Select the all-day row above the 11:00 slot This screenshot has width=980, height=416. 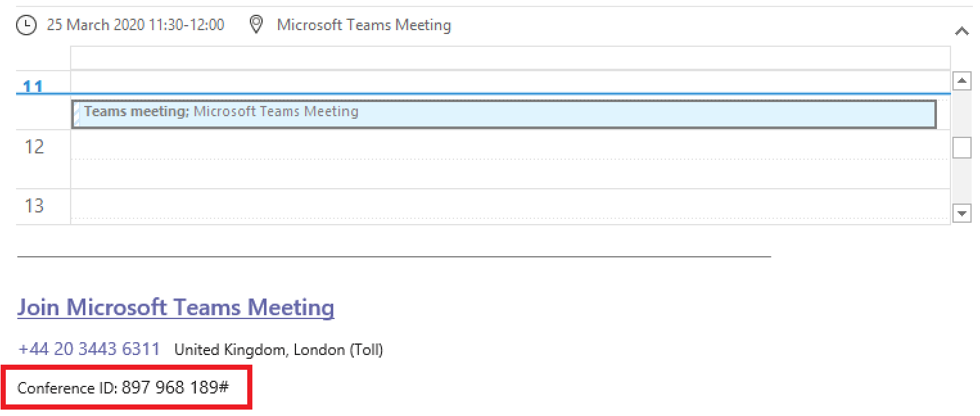[x=510, y=58]
